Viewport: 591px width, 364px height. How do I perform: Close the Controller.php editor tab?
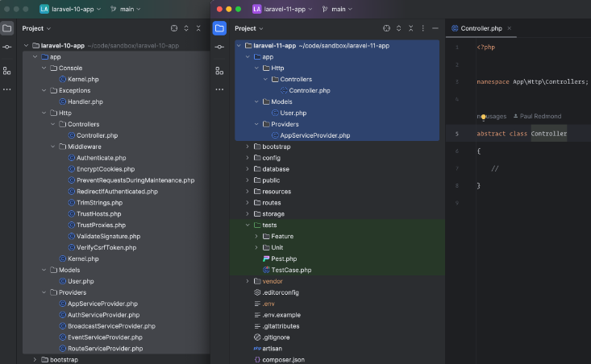[x=510, y=28]
